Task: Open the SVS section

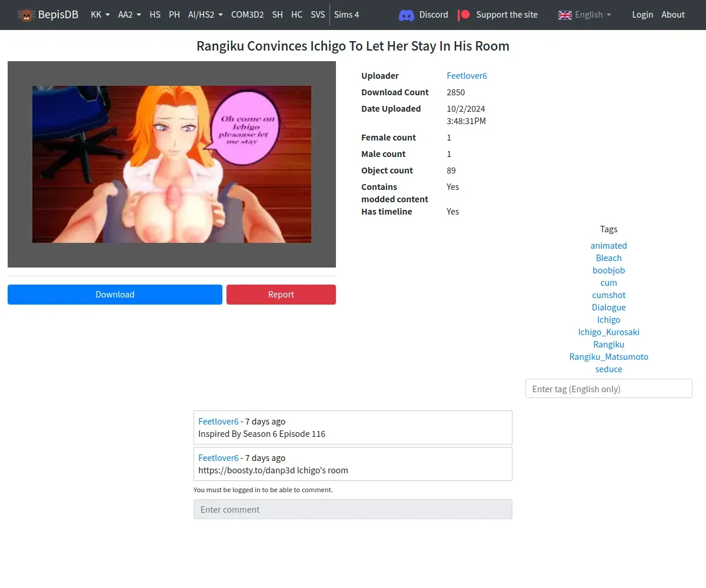Action: pyautogui.click(x=318, y=15)
